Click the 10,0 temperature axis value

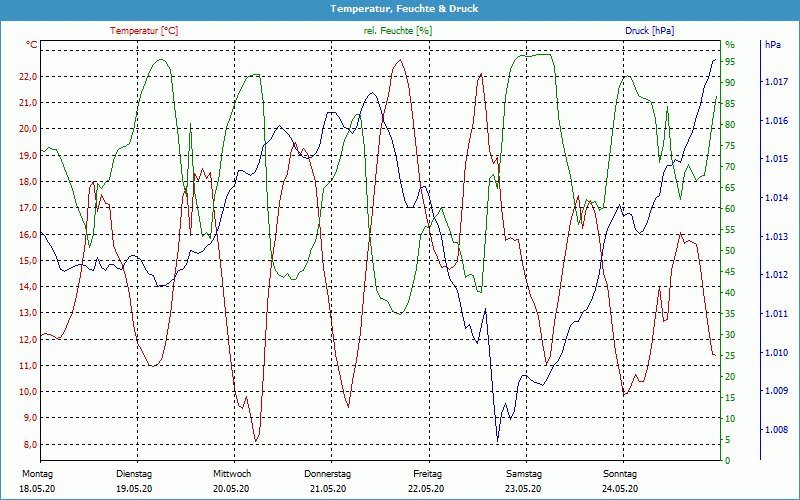28,392
